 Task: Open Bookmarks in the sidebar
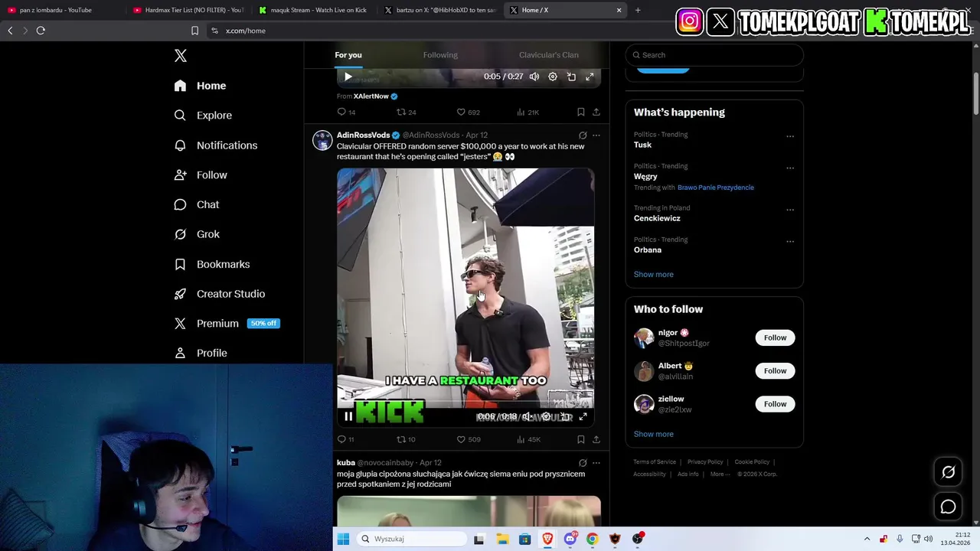point(212,264)
